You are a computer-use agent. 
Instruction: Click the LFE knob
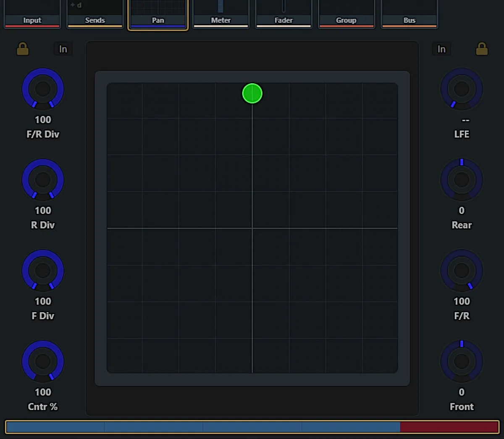[462, 89]
